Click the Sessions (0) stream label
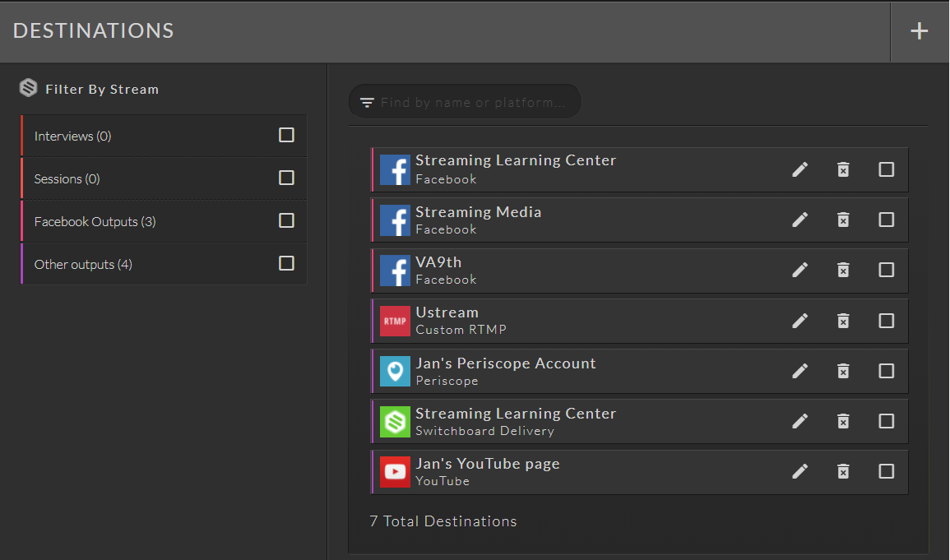This screenshot has width=950, height=560. pyautogui.click(x=67, y=179)
